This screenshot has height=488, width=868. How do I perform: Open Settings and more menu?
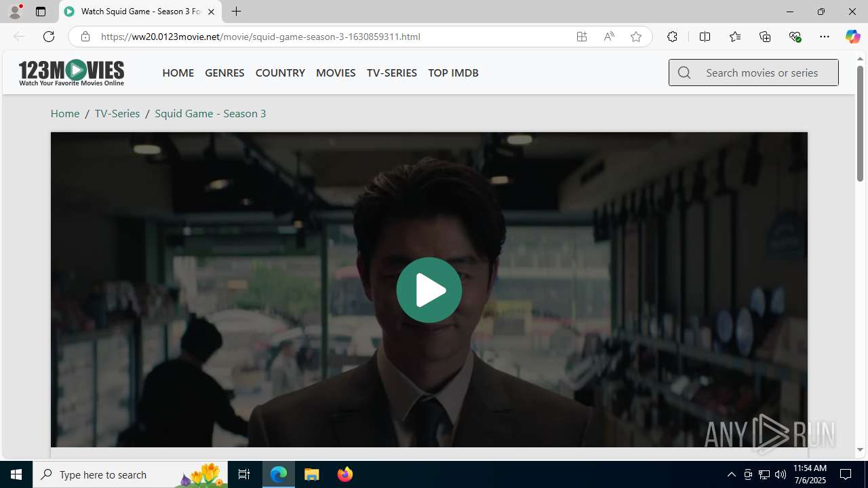(x=825, y=37)
